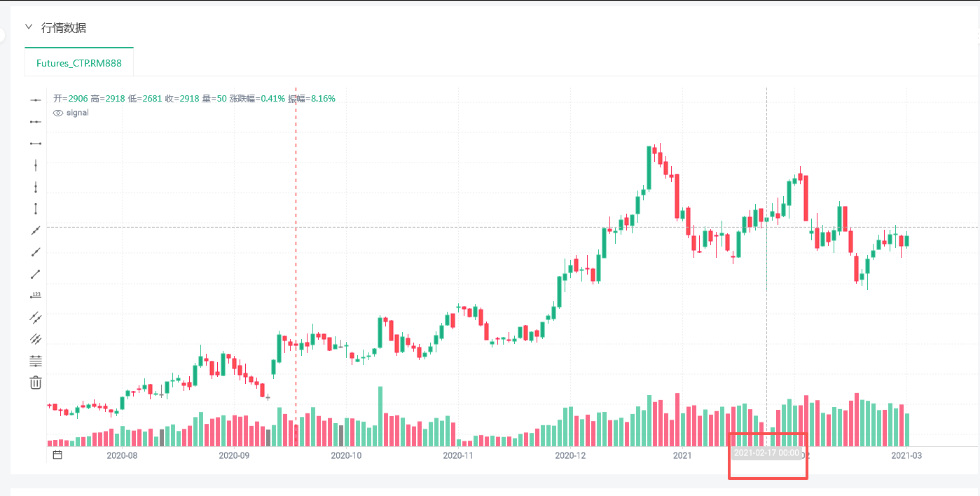Select the Fibonacci retracement lines tool
980x496 pixels.
point(36,361)
